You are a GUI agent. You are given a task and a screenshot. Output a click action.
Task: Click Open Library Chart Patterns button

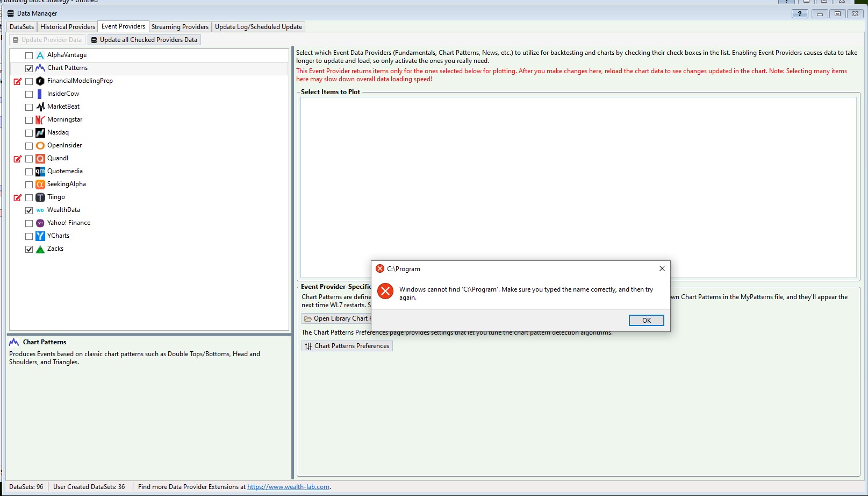pyautogui.click(x=337, y=318)
